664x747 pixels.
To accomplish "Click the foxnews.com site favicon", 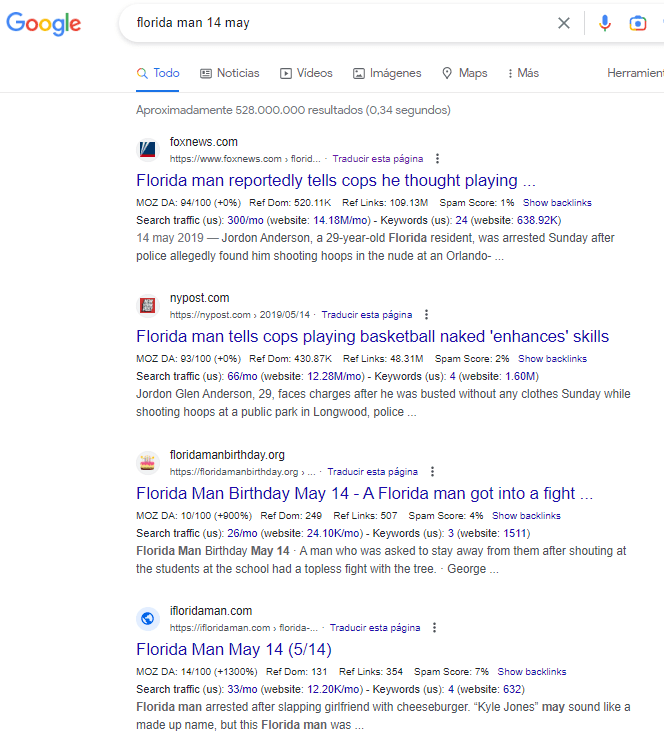I will [148, 150].
